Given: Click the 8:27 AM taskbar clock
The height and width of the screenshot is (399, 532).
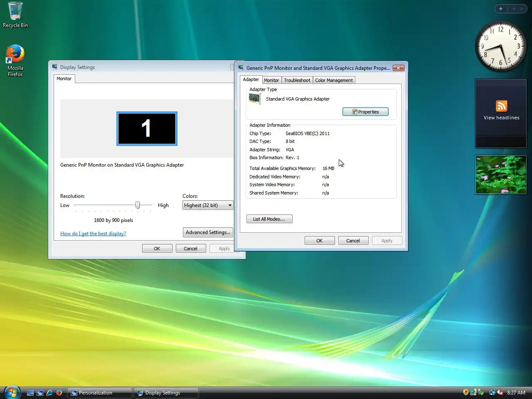Looking at the screenshot, I should (x=516, y=392).
